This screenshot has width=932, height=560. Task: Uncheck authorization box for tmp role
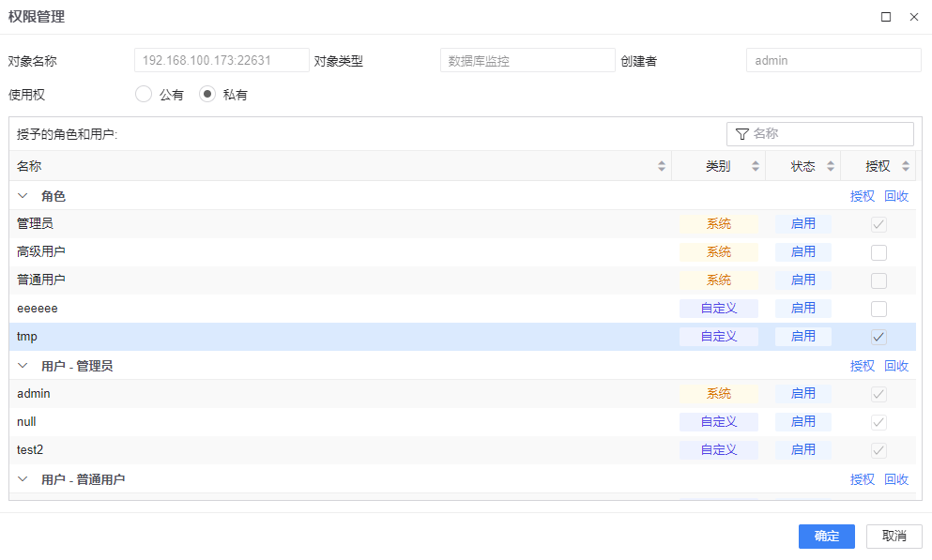879,337
